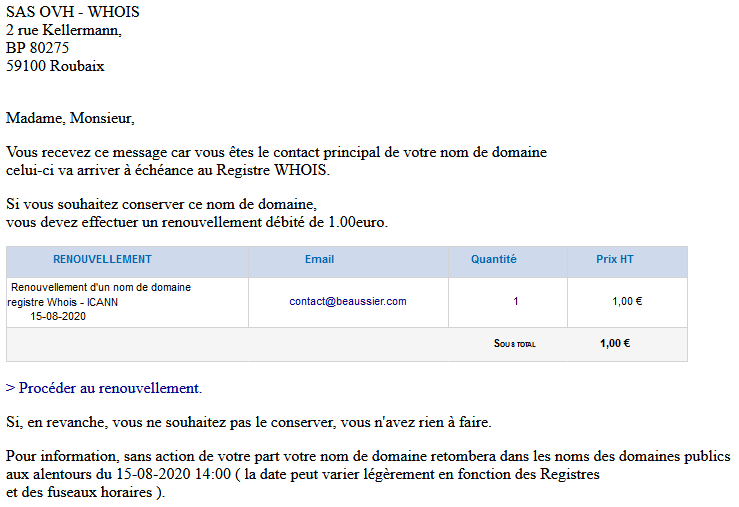Click the sentence starting 'Si, en revanche'
Screen dimensions: 739x507
248,422
